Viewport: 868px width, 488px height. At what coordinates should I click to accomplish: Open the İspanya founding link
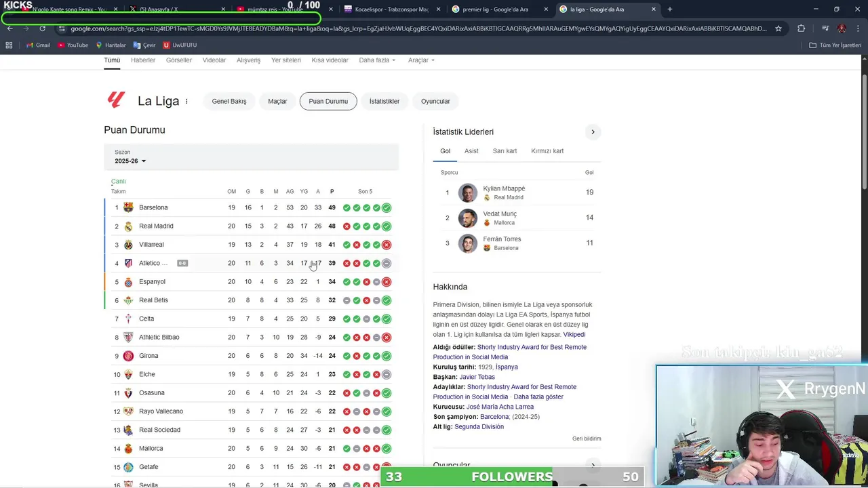point(507,367)
